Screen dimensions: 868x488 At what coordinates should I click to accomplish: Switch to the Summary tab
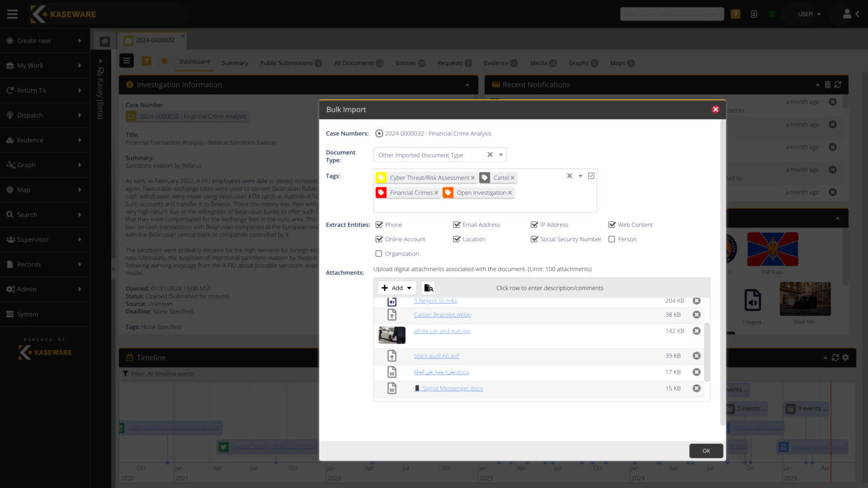click(x=235, y=63)
